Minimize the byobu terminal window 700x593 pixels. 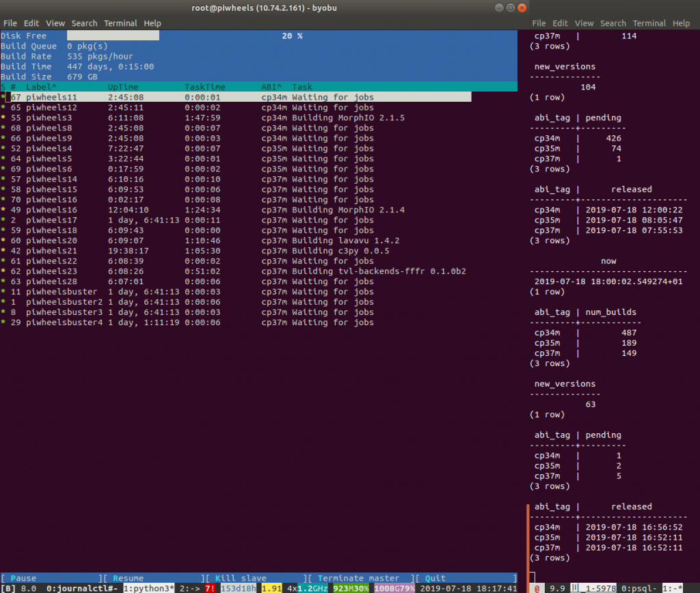point(499,8)
